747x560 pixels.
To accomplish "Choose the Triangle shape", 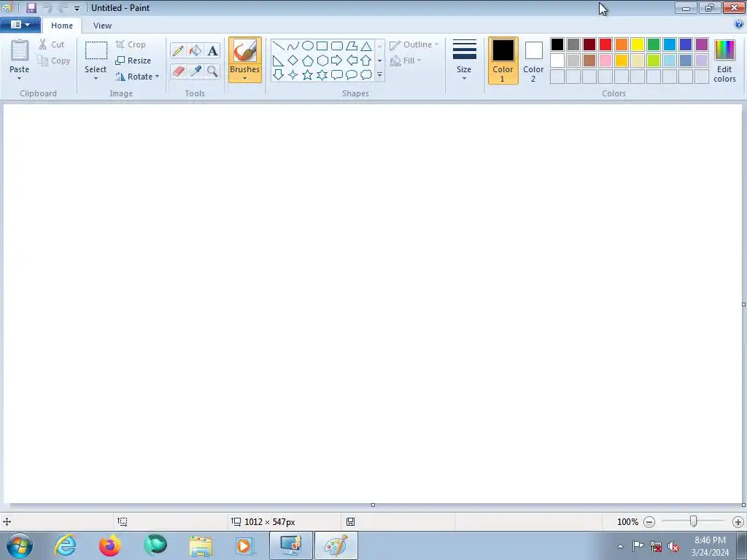I will pyautogui.click(x=366, y=46).
